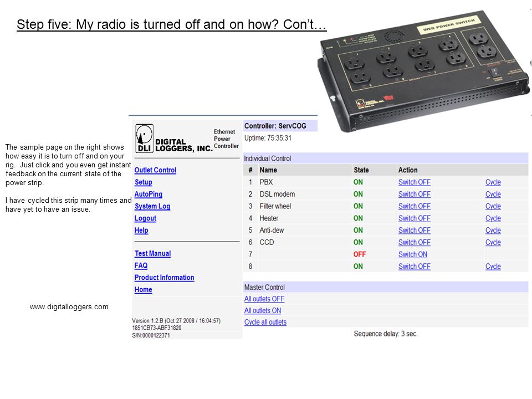Cycle the PBX outlet
This screenshot has width=532, height=399.
[493, 182]
